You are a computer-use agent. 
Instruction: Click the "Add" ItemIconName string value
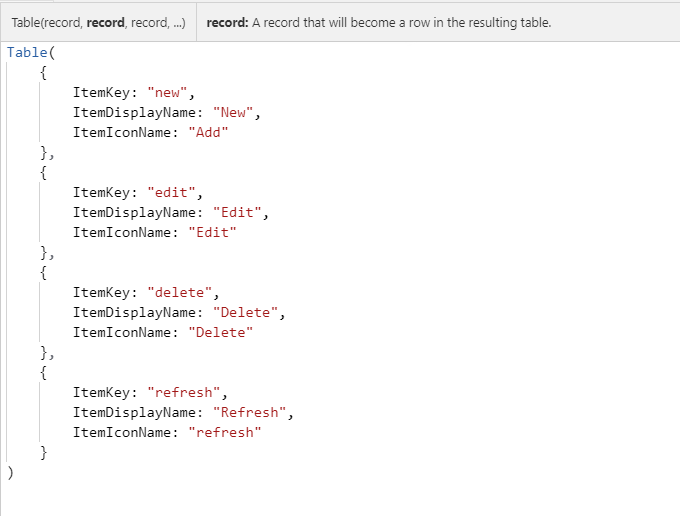208,132
